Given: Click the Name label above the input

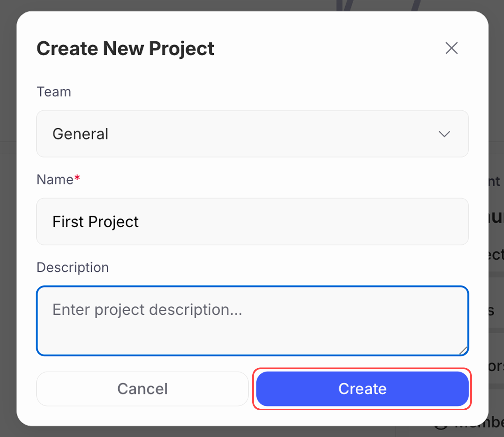Looking at the screenshot, I should coord(54,179).
